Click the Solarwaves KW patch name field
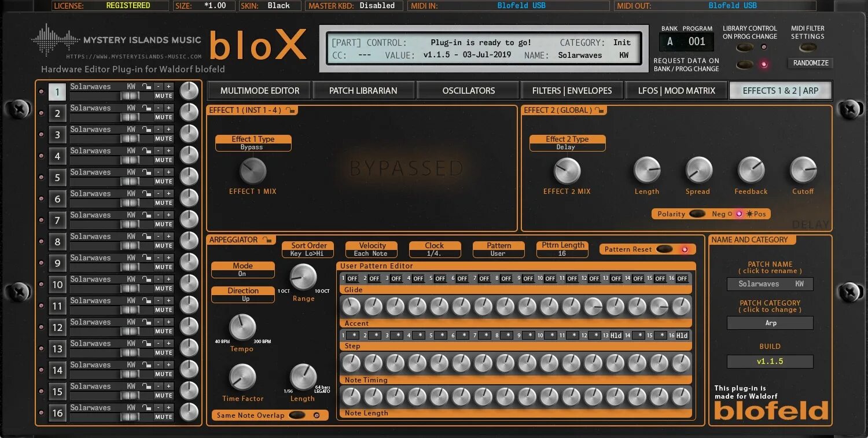 770,284
